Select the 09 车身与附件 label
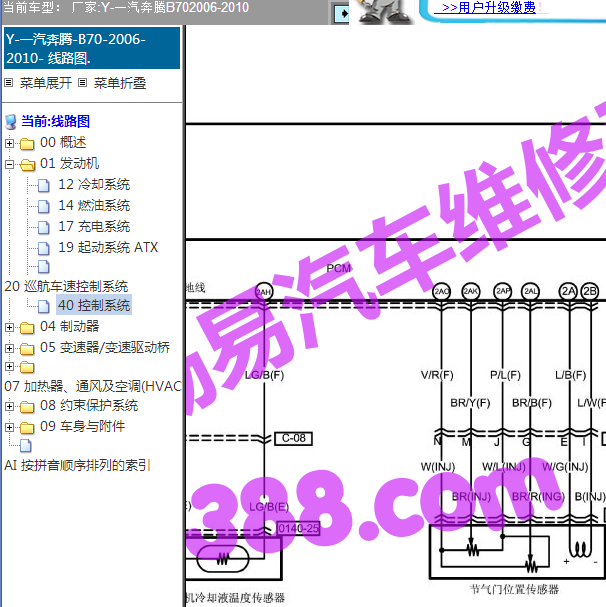Image resolution: width=606 pixels, height=607 pixels. tap(82, 426)
